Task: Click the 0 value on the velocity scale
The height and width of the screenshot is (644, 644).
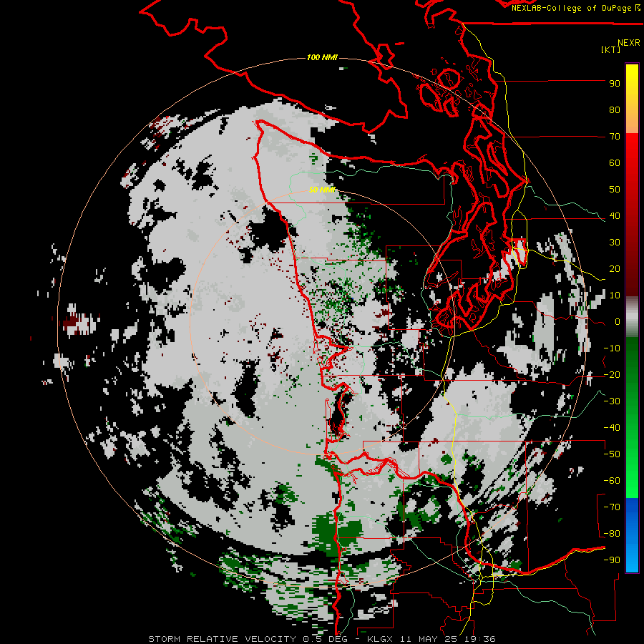Action: (618, 322)
